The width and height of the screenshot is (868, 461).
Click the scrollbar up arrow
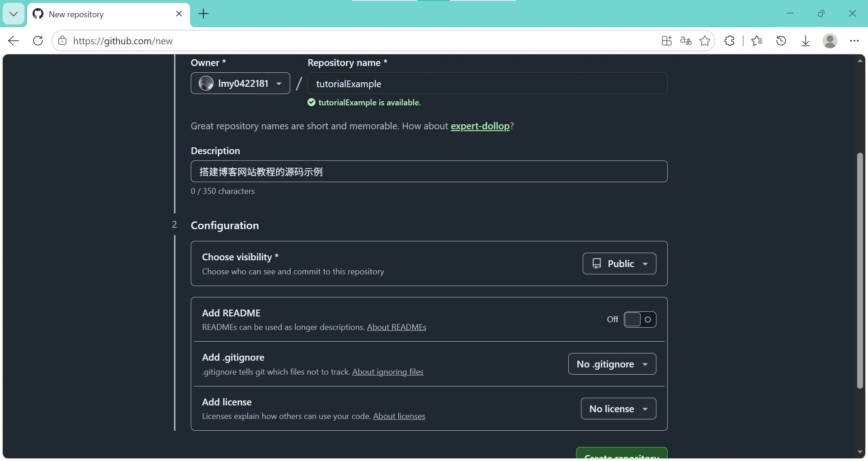860,61
